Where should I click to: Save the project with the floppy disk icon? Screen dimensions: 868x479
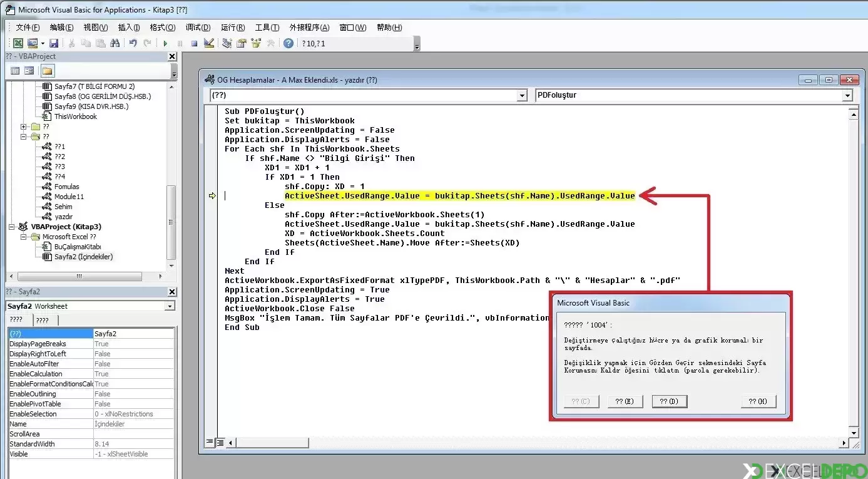pos(54,43)
